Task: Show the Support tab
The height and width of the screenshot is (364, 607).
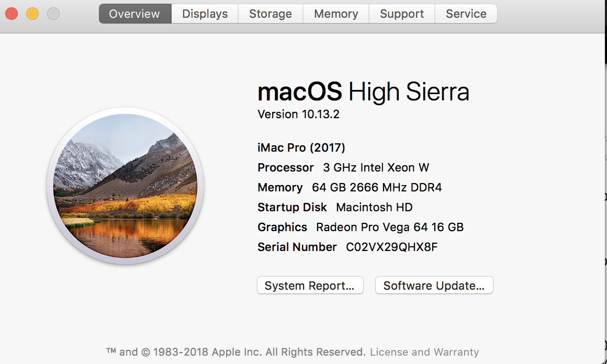Action: click(x=402, y=14)
